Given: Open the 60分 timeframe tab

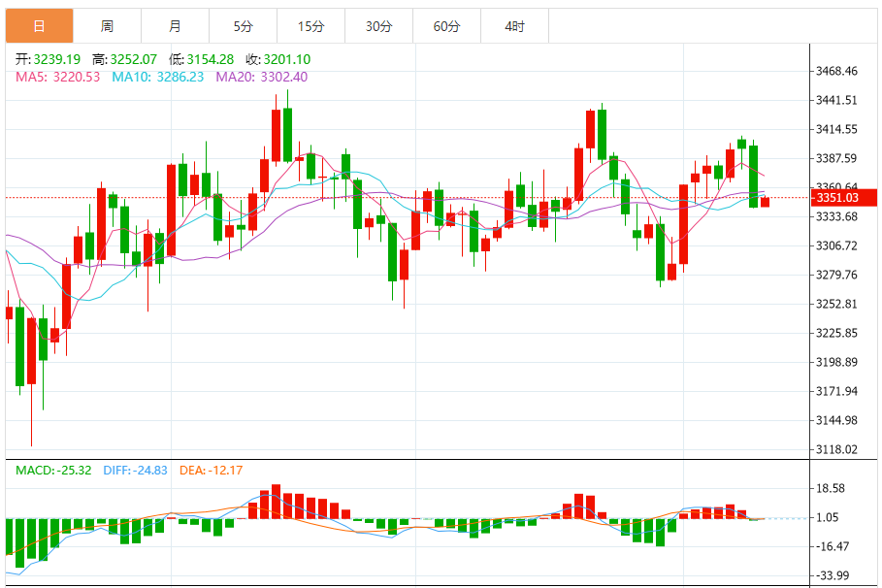Looking at the screenshot, I should tap(447, 26).
